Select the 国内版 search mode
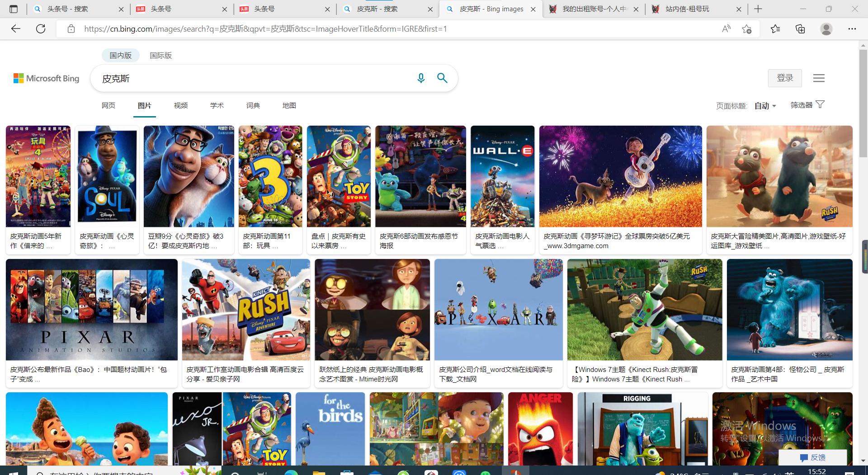Viewport: 868px width, 475px height. [x=120, y=55]
